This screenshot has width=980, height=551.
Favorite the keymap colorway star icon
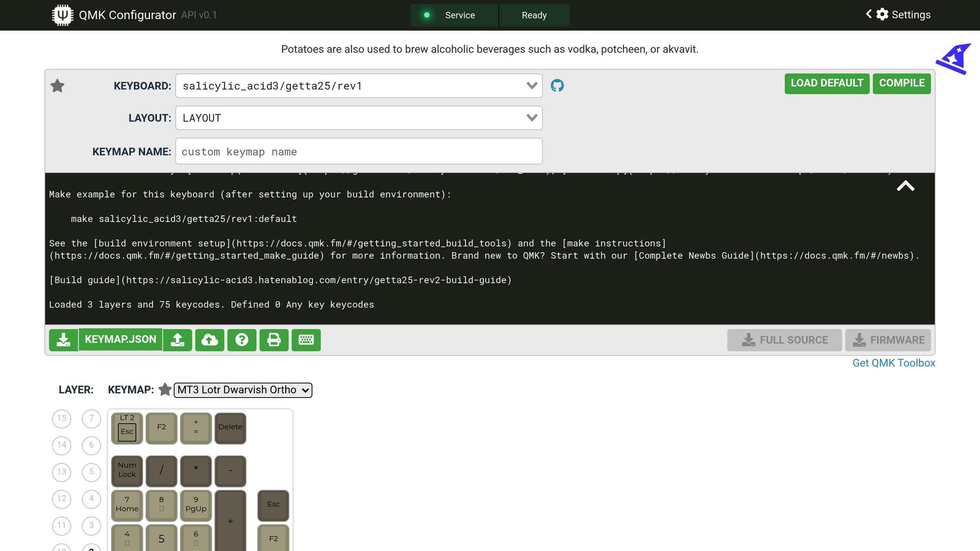coord(165,389)
